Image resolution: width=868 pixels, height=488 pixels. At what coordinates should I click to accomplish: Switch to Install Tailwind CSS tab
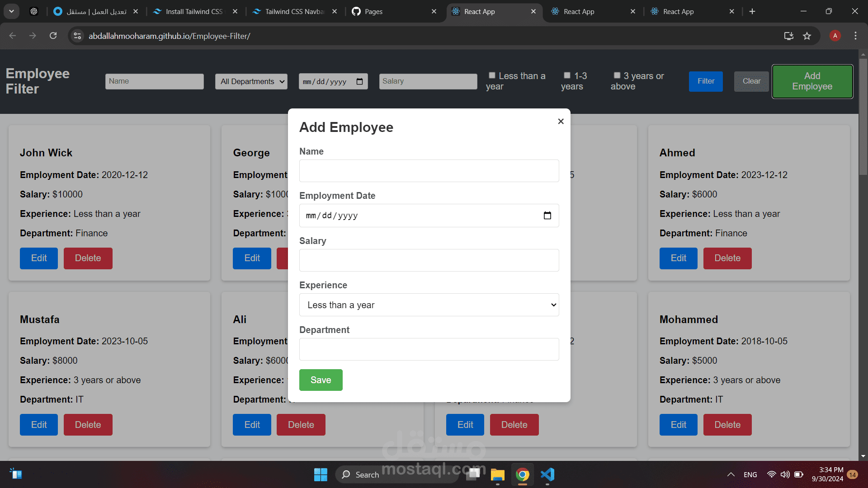[194, 11]
